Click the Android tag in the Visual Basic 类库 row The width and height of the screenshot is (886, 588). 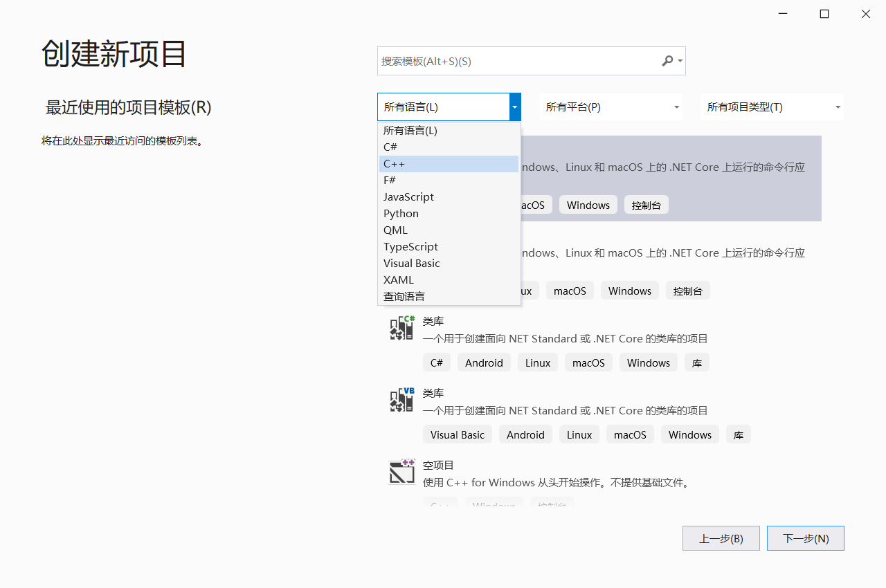(525, 434)
